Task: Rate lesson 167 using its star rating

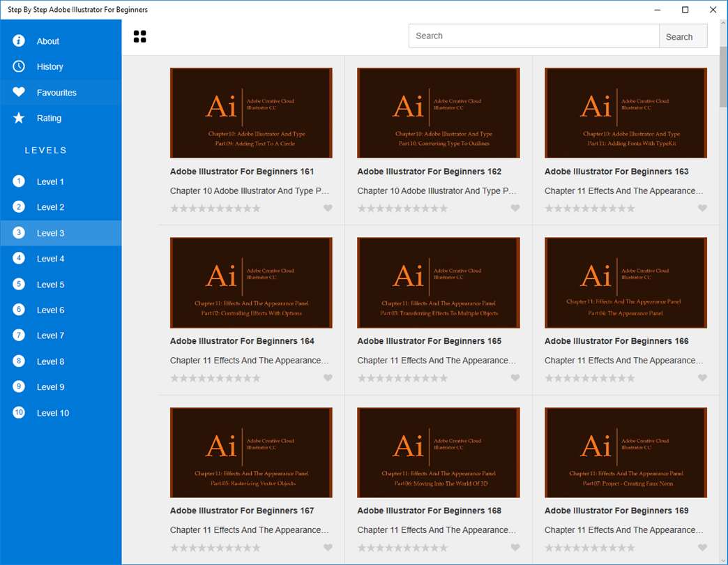Action: pyautogui.click(x=215, y=548)
